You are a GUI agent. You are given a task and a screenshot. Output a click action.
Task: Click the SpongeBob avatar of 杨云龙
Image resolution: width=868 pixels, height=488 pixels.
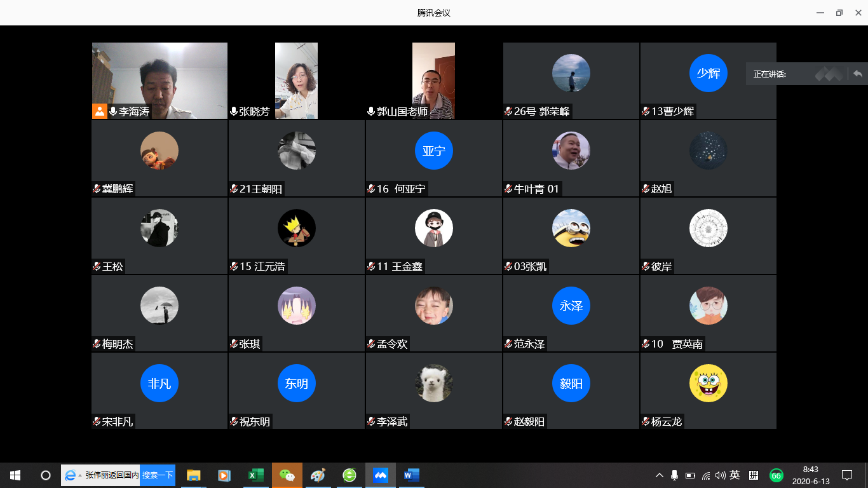(x=709, y=383)
